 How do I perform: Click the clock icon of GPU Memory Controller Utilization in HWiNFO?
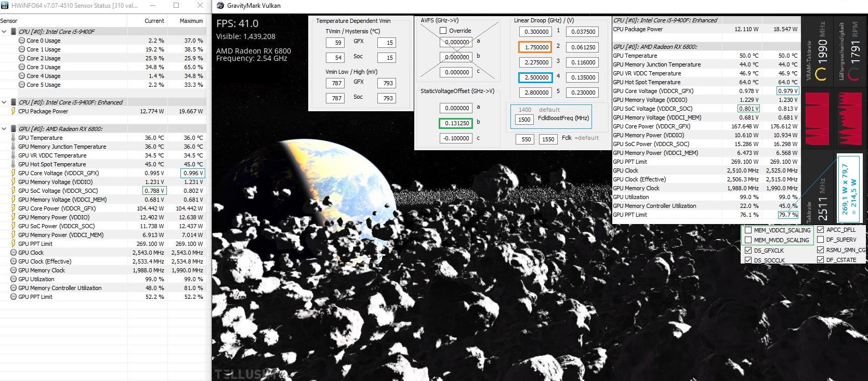point(14,288)
